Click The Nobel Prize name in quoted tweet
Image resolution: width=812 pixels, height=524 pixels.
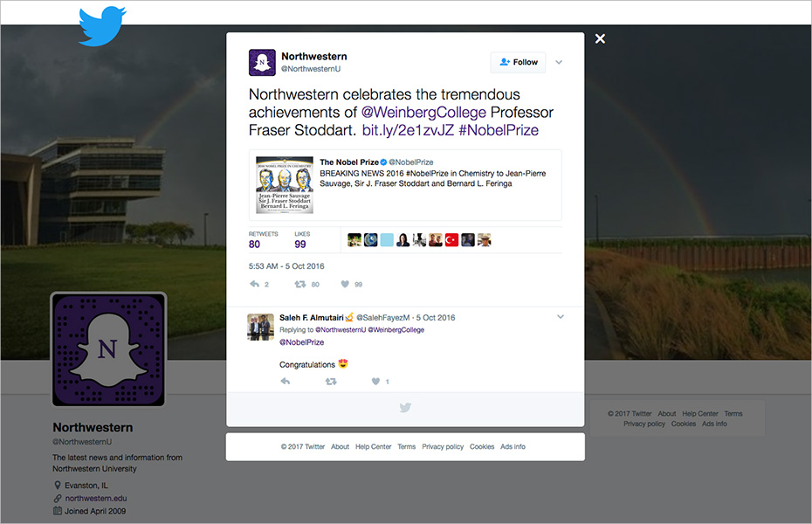[x=349, y=162]
